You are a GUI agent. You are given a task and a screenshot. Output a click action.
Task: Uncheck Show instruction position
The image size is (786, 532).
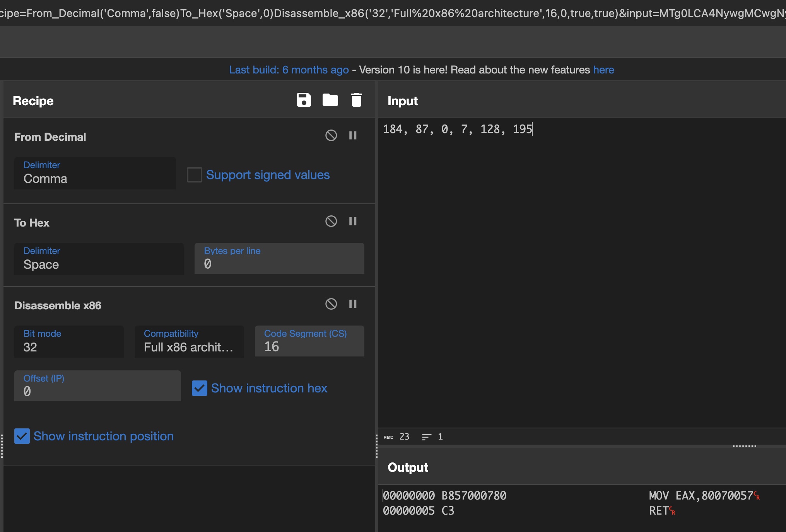[22, 436]
